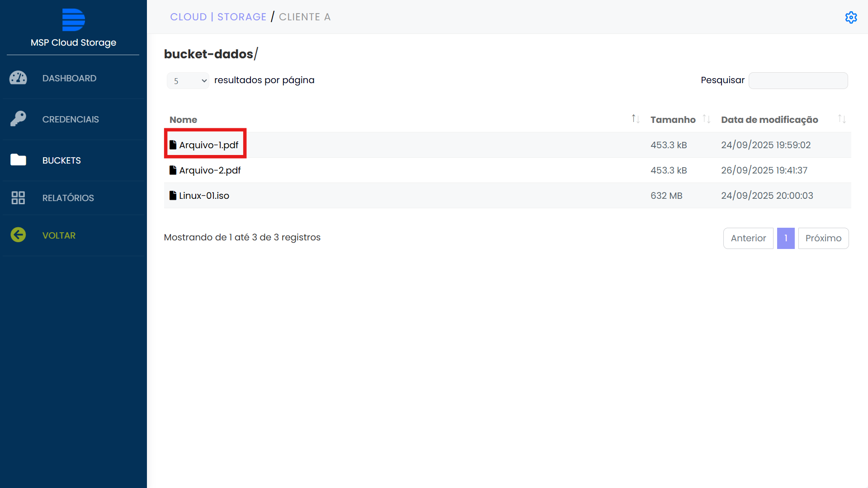Click the file icon beside Arquivo-2.pdf
This screenshot has height=488, width=868.
click(x=173, y=170)
